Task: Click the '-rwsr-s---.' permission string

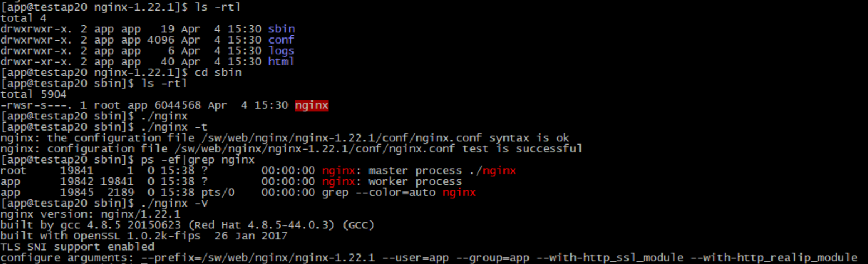Action: pyautogui.click(x=36, y=105)
